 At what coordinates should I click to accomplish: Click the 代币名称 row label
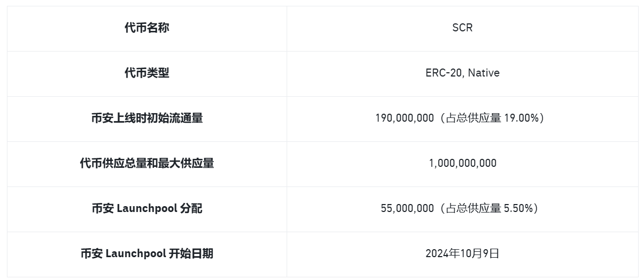pos(147,28)
